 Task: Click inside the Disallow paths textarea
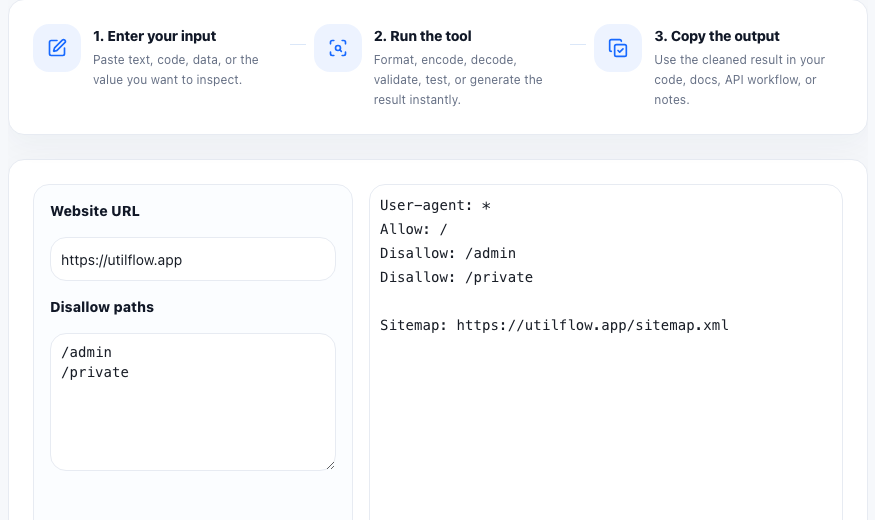[x=193, y=402]
